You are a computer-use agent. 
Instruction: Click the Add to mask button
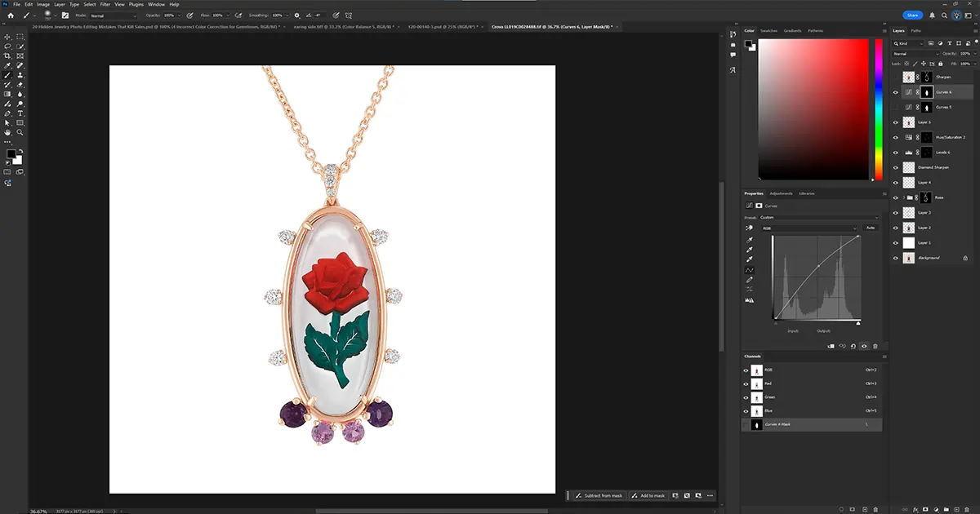(651, 495)
